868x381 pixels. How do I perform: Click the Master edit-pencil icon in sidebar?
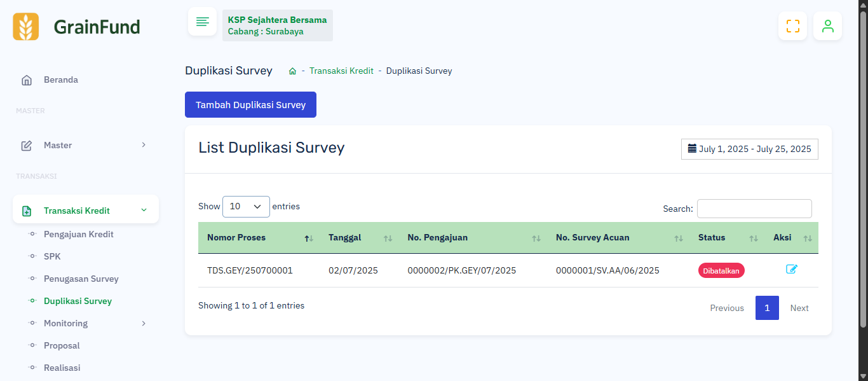click(x=27, y=146)
